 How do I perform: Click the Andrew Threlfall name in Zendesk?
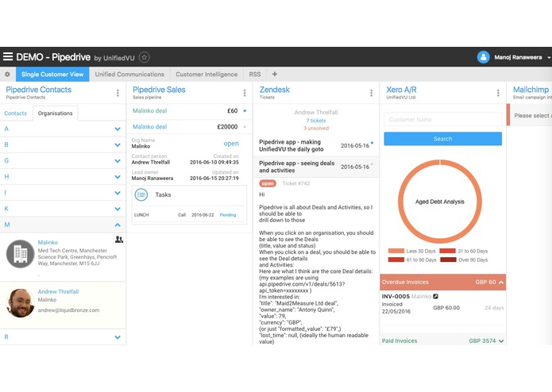pyautogui.click(x=316, y=113)
